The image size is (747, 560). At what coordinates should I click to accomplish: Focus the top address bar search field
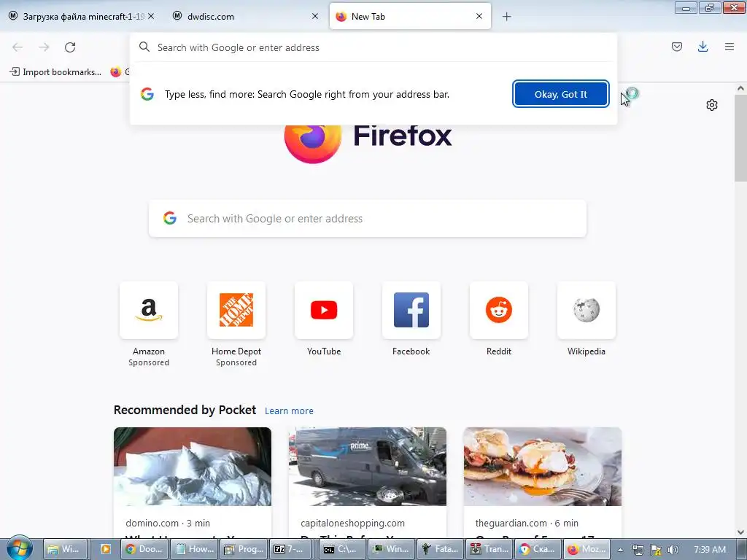(x=373, y=47)
